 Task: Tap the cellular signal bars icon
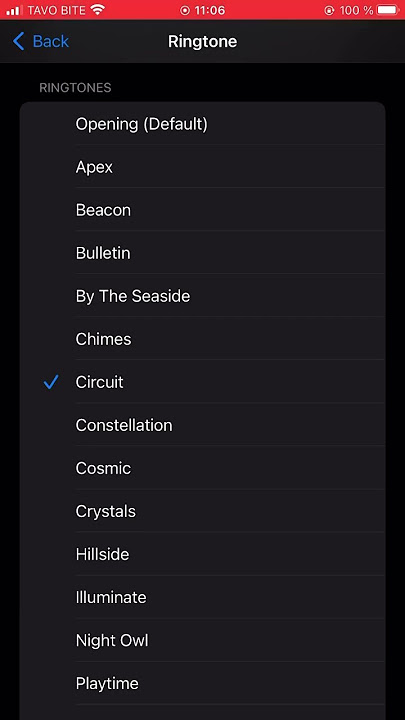click(14, 10)
